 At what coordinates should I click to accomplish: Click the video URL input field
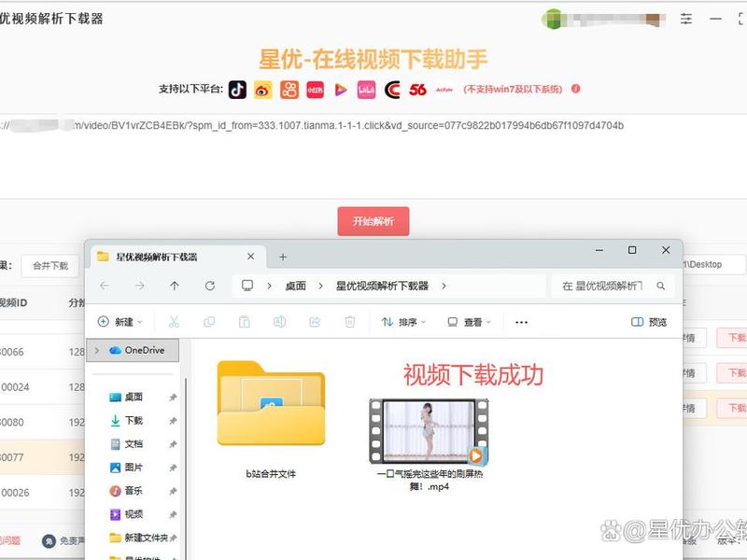(x=373, y=156)
